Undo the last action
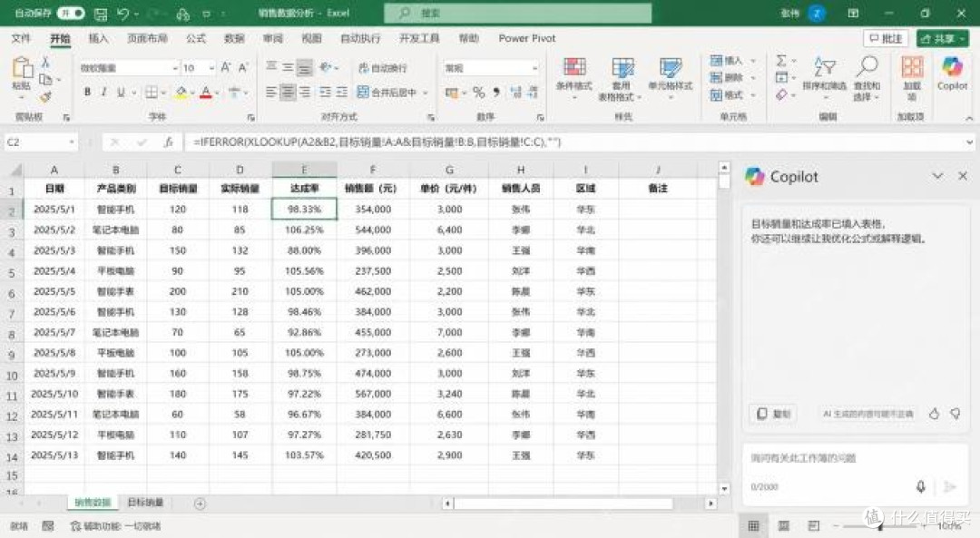 click(x=123, y=13)
